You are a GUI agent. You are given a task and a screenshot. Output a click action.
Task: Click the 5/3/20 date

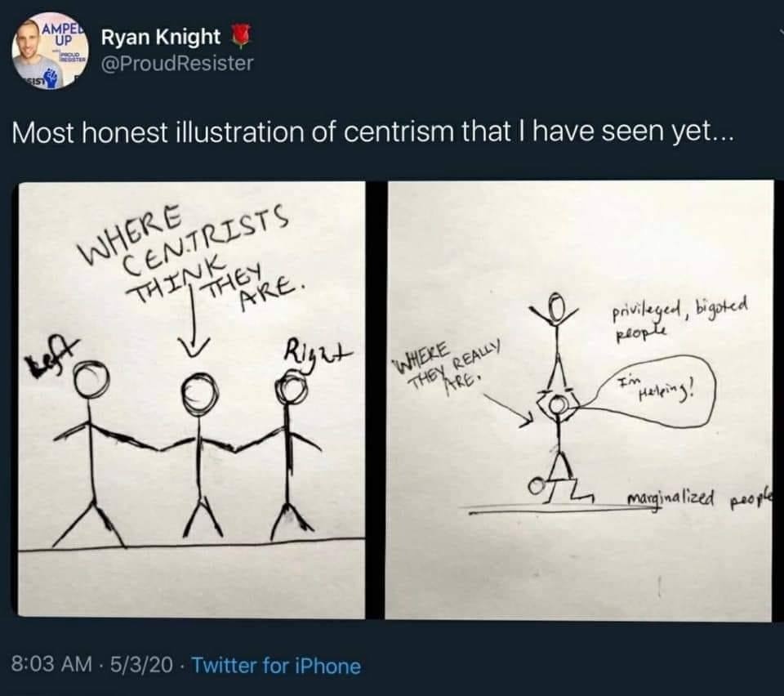pos(141,665)
